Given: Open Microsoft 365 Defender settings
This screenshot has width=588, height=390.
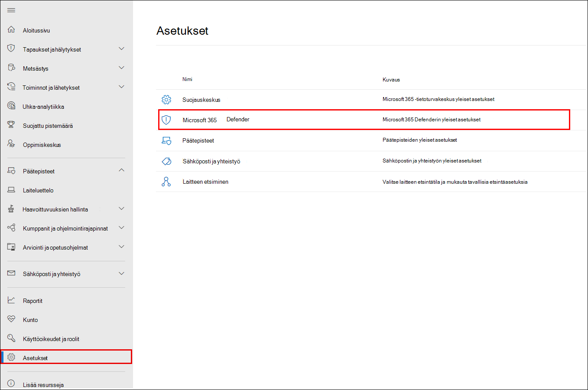Looking at the screenshot, I should point(216,120).
